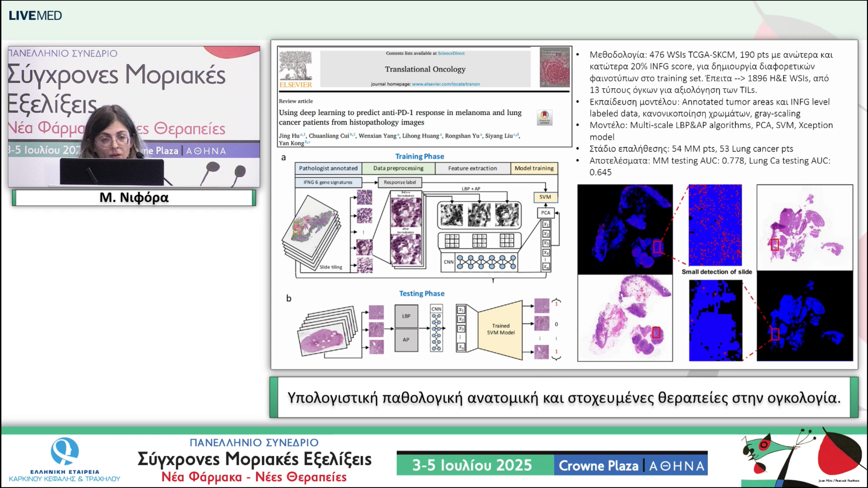Click the Feature extraction phase box

point(472,168)
